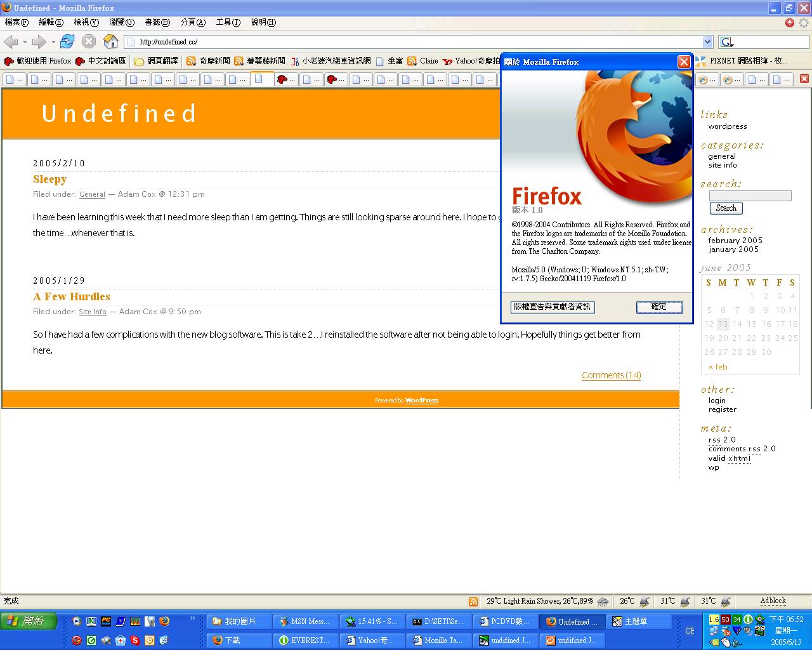812x650 pixels.
Task: Click the taskbar clock showing 下午 06:52
Action: [787, 620]
